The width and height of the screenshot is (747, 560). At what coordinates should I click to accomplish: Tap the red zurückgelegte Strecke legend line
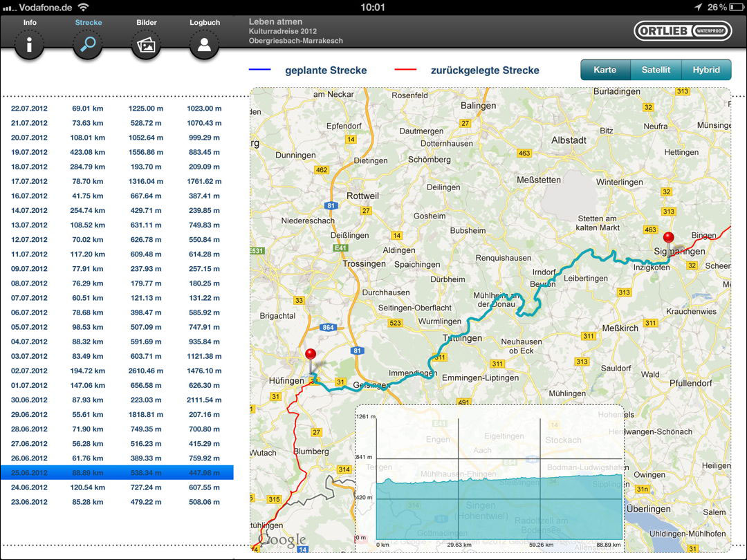pyautogui.click(x=405, y=70)
